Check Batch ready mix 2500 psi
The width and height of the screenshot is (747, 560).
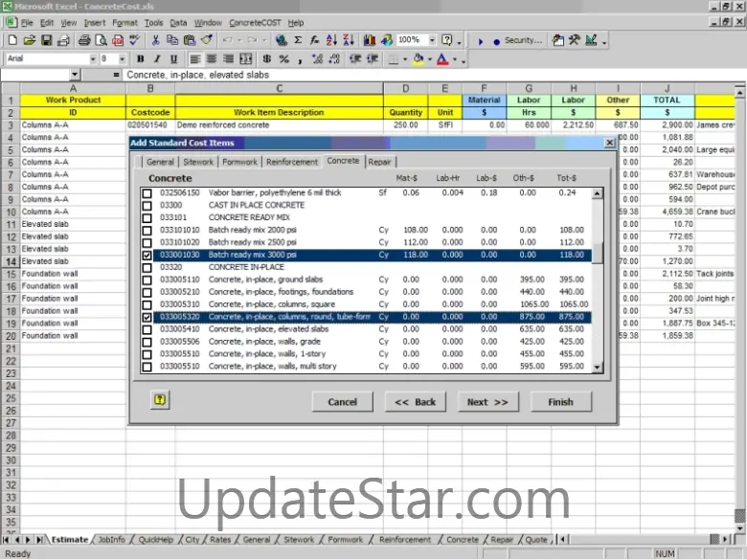coord(147,243)
